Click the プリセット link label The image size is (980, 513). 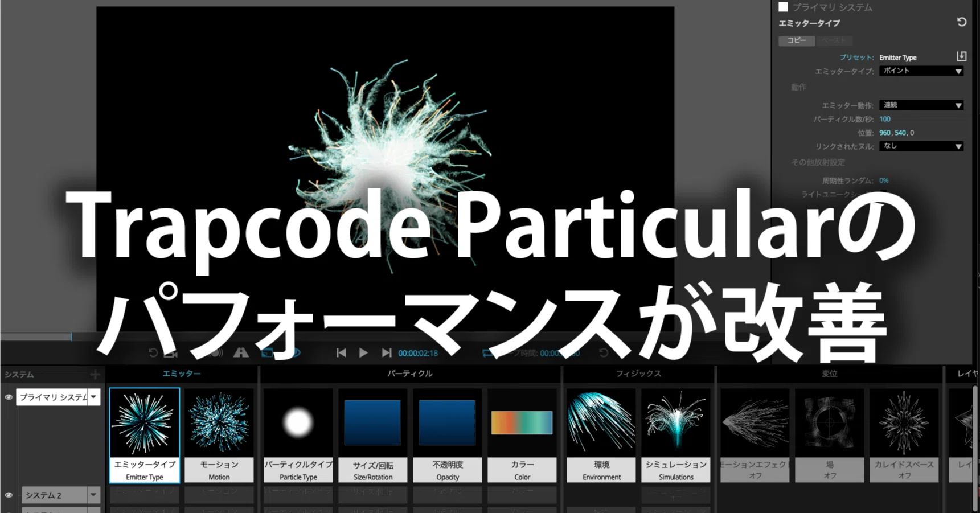[x=856, y=57]
